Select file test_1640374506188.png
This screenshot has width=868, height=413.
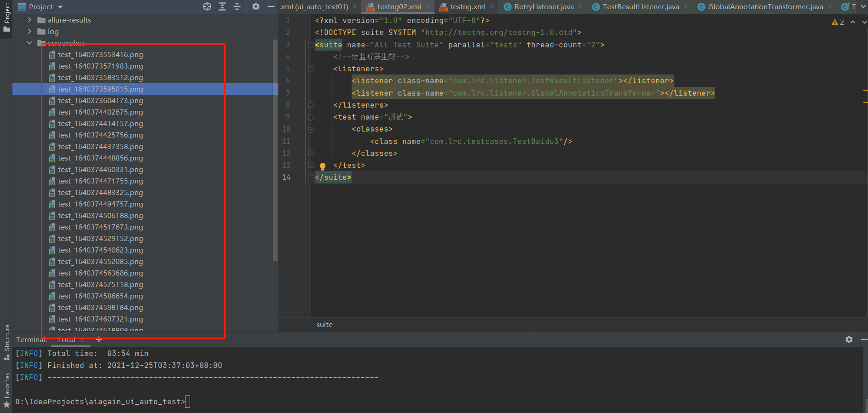coord(100,215)
